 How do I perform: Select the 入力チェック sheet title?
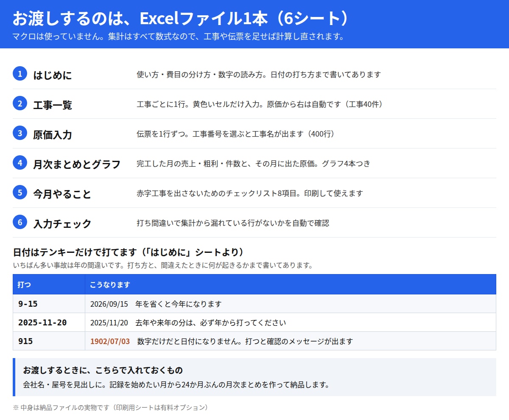click(62, 224)
